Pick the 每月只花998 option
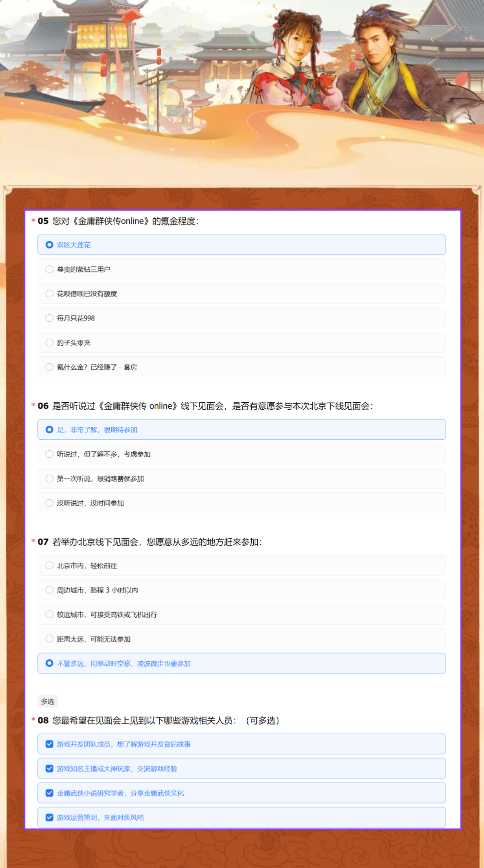This screenshot has height=868, width=484. (241, 318)
